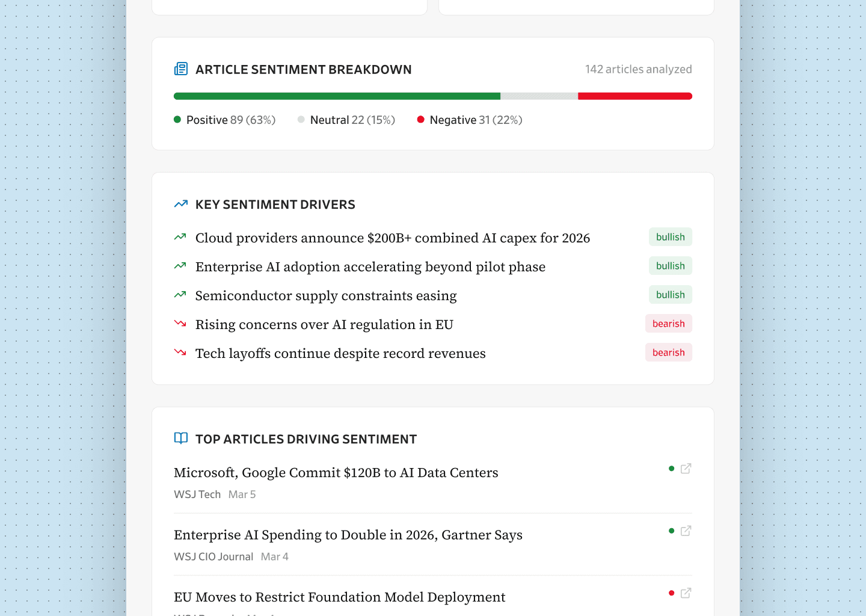866x616 pixels.
Task: Click the red sentiment dot on the EU article
Action: [x=671, y=593]
